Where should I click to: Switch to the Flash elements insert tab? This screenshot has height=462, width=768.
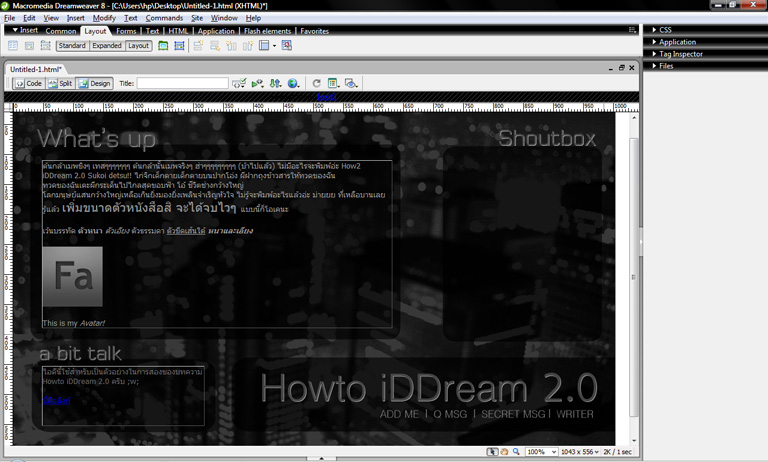267,31
